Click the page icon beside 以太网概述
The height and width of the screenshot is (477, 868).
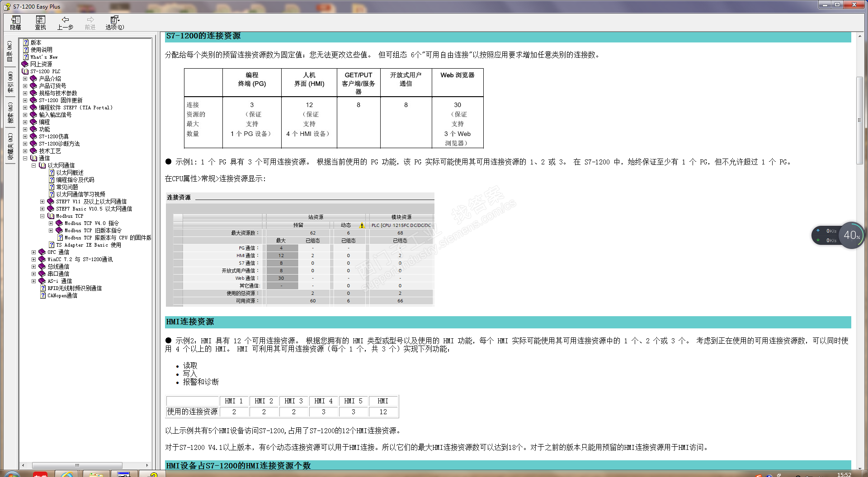tap(52, 173)
